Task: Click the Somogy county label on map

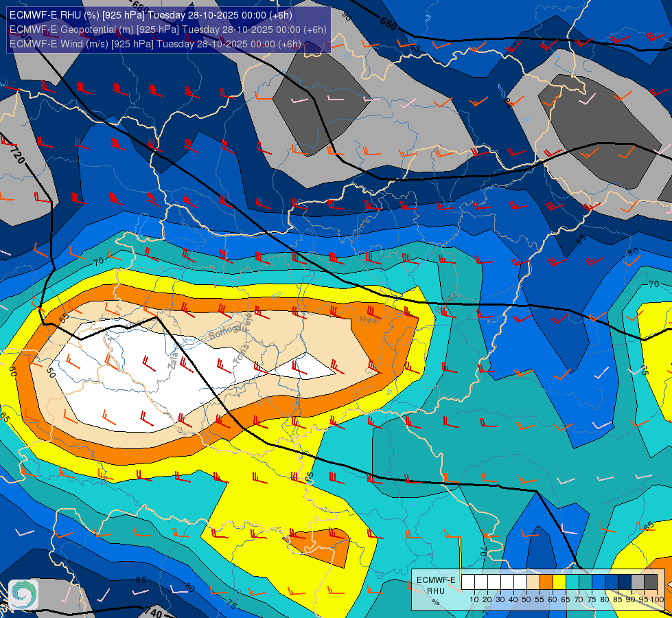Action: (227, 332)
